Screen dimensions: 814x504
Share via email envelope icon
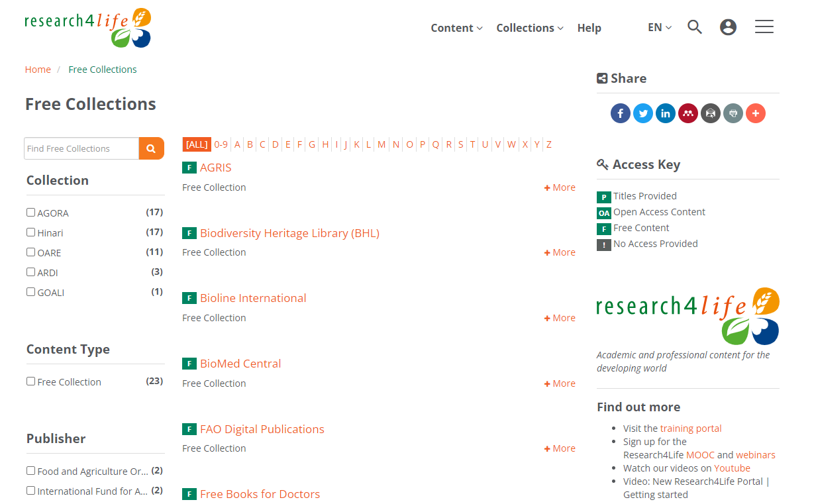pyautogui.click(x=710, y=113)
